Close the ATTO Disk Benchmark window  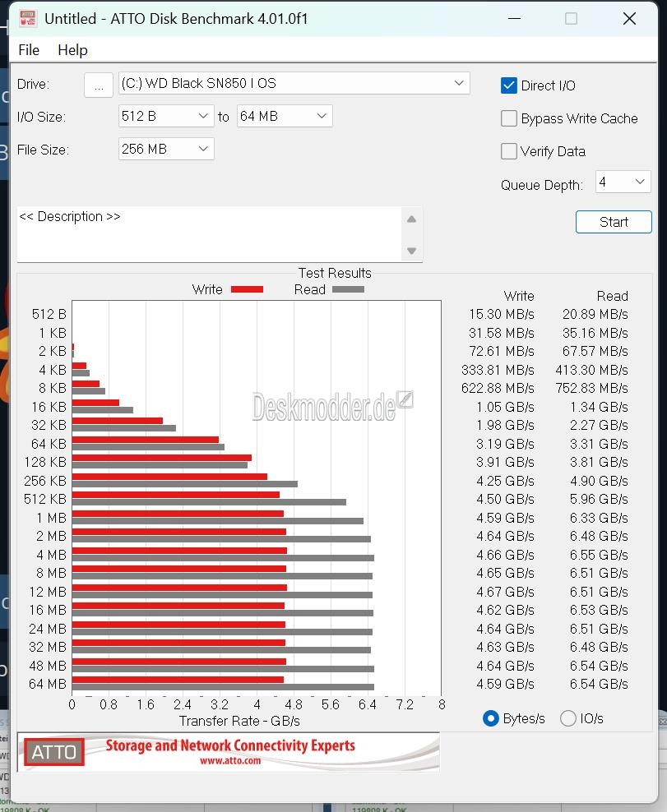[x=629, y=19]
